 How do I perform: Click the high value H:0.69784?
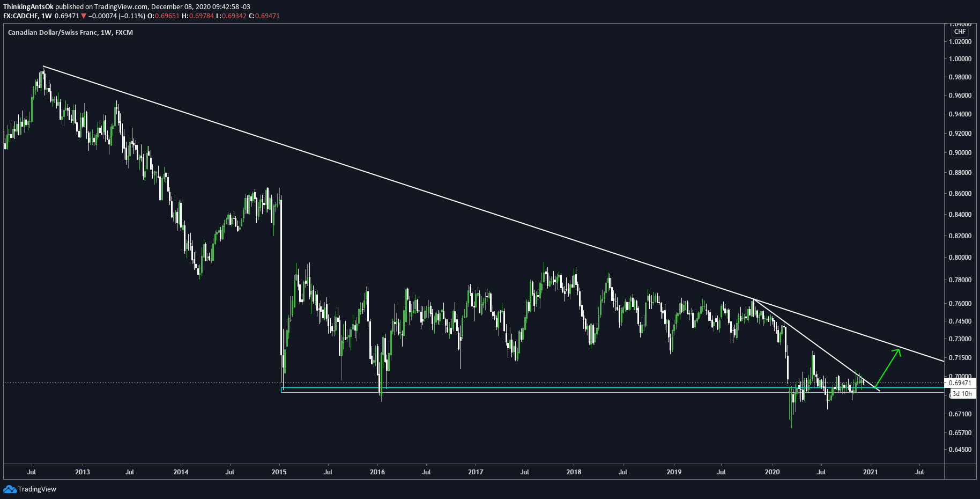coord(198,16)
